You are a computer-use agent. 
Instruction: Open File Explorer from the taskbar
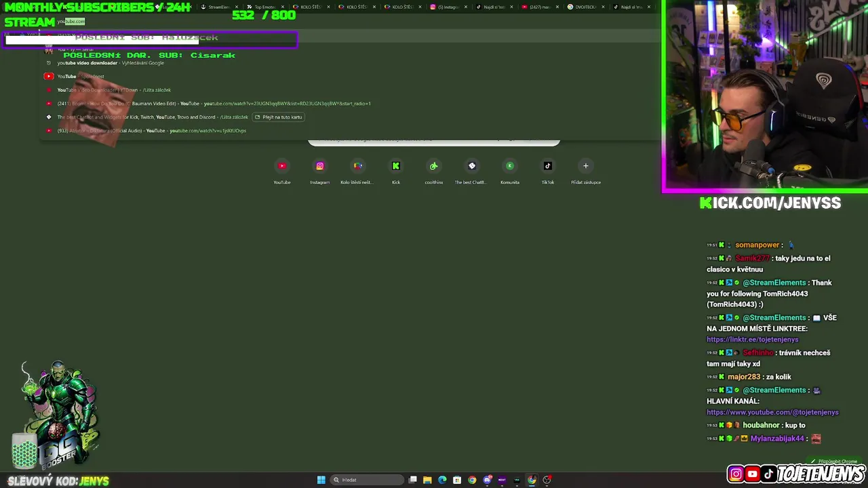pos(427,480)
